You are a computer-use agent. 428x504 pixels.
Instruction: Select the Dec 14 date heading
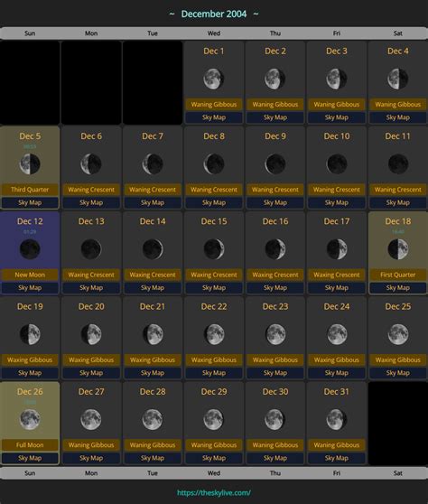[x=153, y=221]
